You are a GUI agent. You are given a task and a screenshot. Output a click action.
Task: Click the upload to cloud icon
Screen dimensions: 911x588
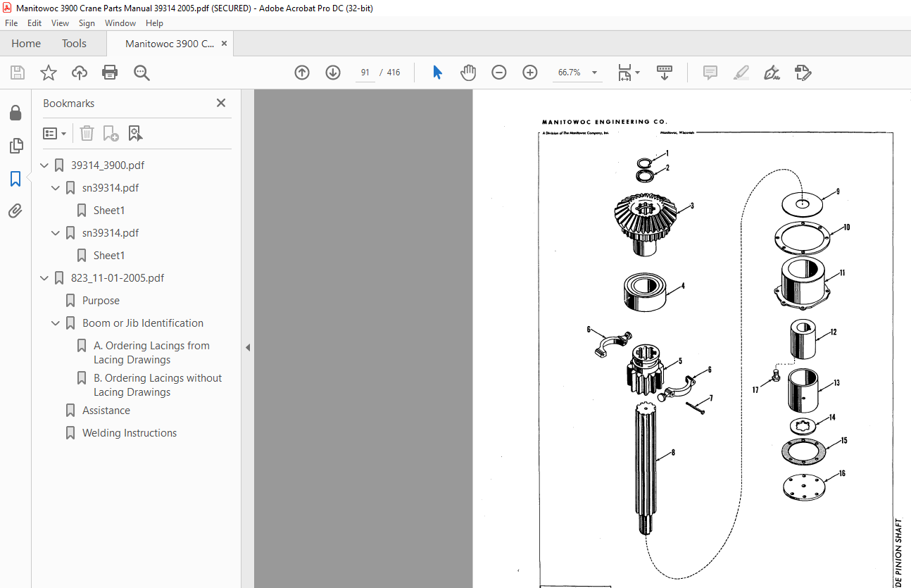click(80, 73)
